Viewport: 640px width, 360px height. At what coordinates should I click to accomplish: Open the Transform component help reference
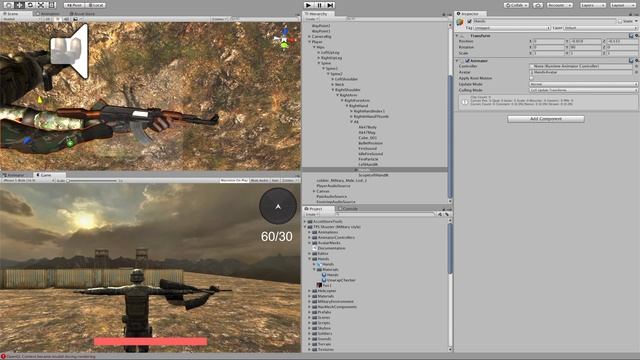click(631, 36)
